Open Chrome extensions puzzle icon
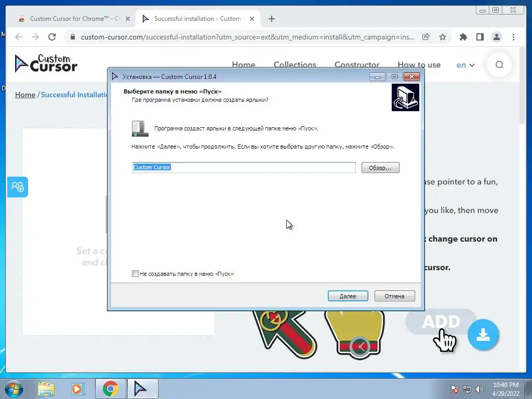The height and width of the screenshot is (399, 532). (x=463, y=37)
